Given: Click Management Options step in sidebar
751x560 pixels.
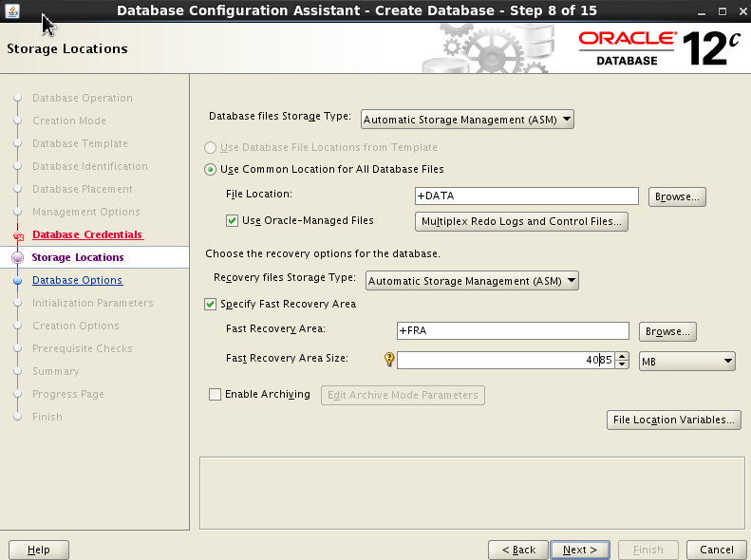Looking at the screenshot, I should coord(86,212).
